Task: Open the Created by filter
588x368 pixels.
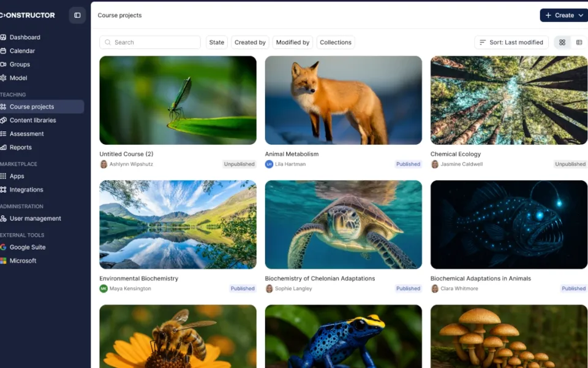Action: [250, 42]
